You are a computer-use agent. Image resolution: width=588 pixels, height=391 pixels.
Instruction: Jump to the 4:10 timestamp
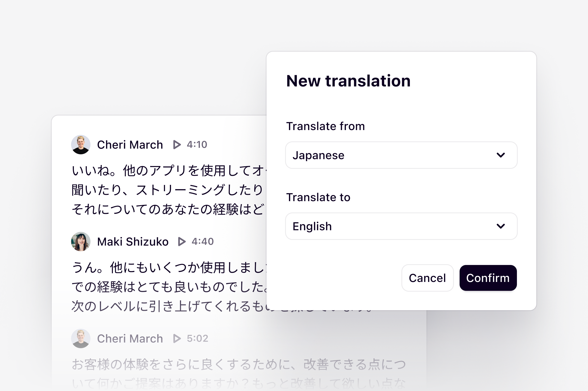pyautogui.click(x=197, y=145)
